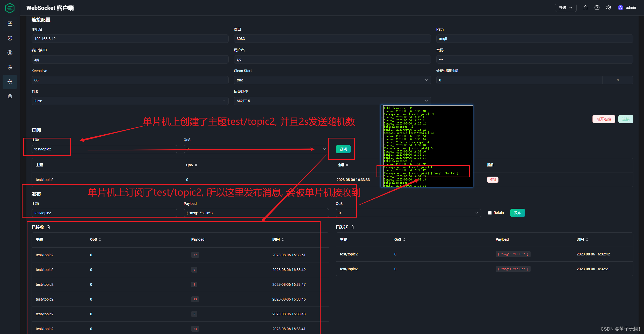The image size is (644, 334).
Task: Toggle the Retain checkbox
Action: pyautogui.click(x=490, y=213)
